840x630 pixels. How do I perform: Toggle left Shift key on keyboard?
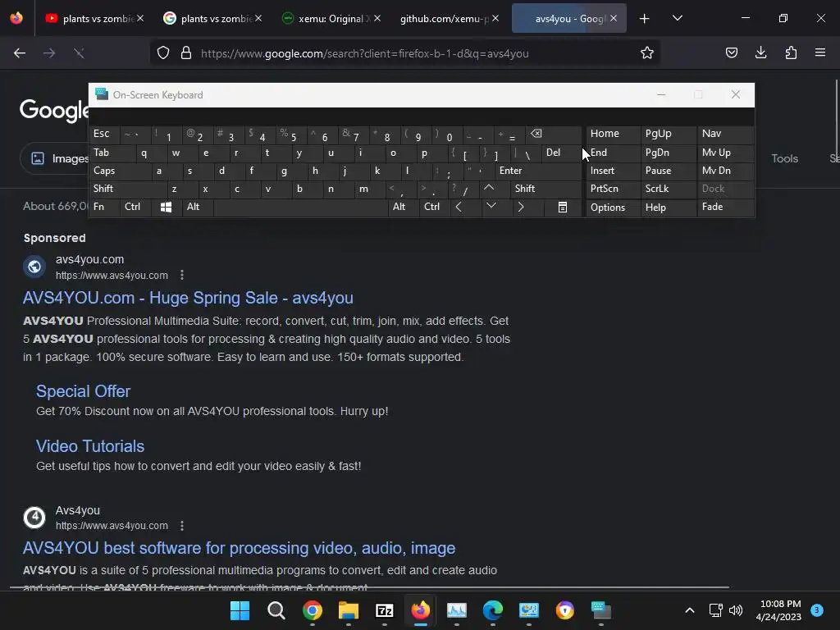click(127, 189)
